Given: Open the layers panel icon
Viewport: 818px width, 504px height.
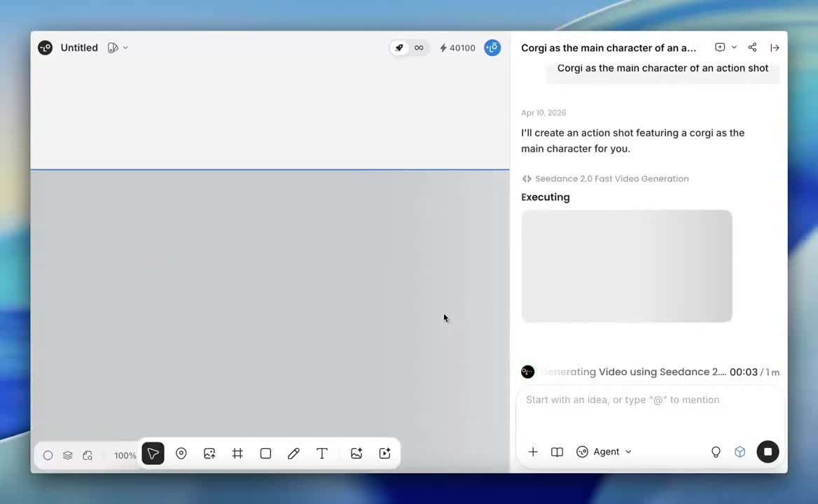Looking at the screenshot, I should (68, 456).
